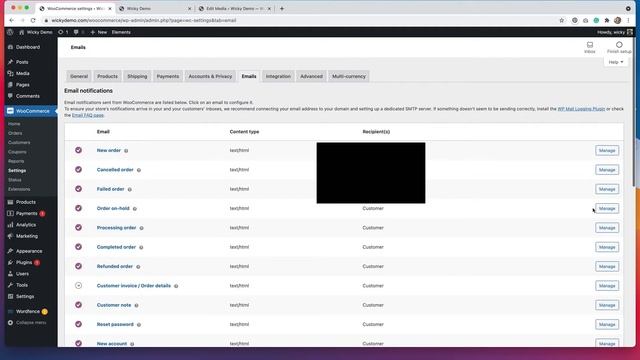
Task: Click Manage button for Order on-hold
Action: click(607, 209)
